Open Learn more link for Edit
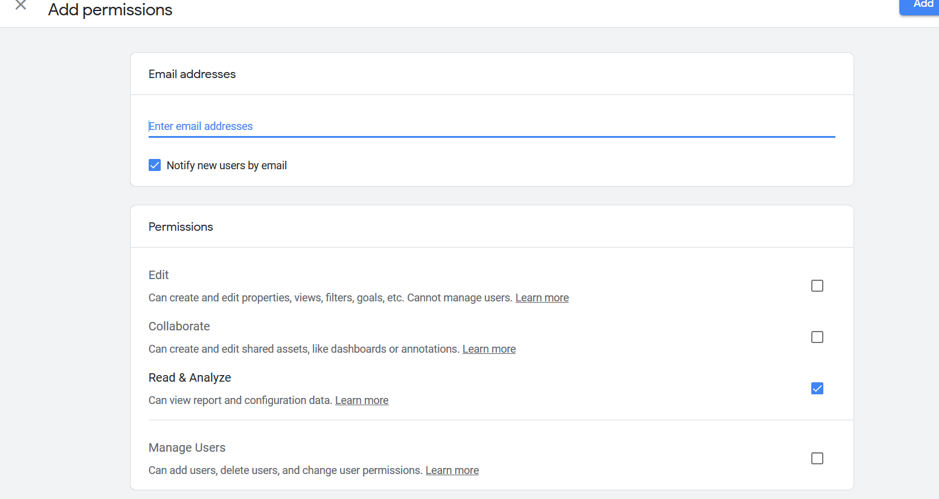This screenshot has height=499, width=939. [542, 298]
